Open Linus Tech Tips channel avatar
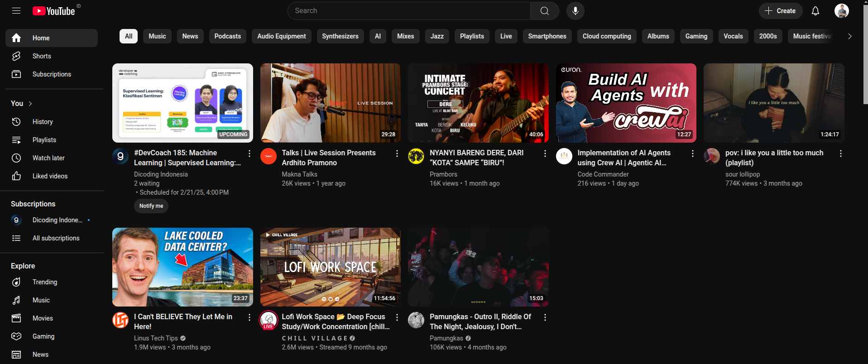The image size is (868, 364). tap(120, 321)
